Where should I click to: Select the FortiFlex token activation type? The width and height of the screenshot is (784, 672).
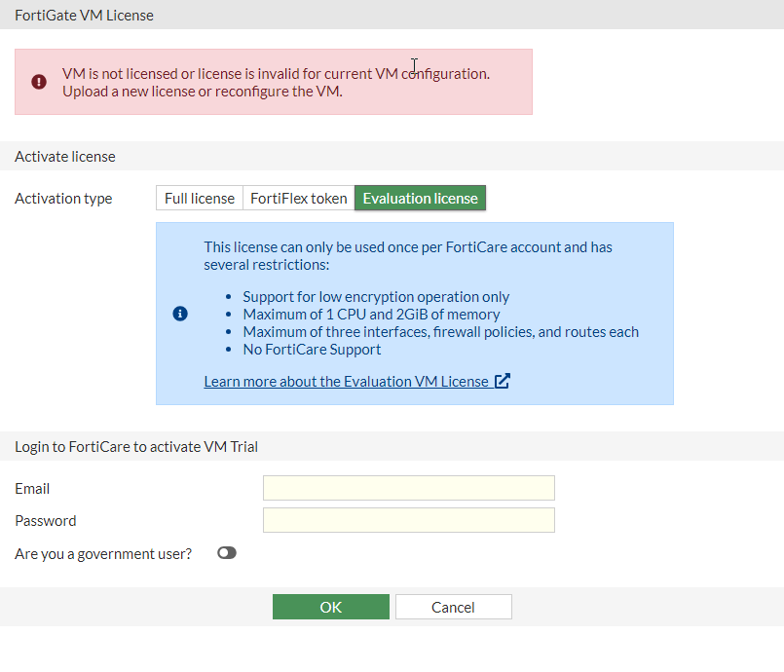click(x=298, y=198)
